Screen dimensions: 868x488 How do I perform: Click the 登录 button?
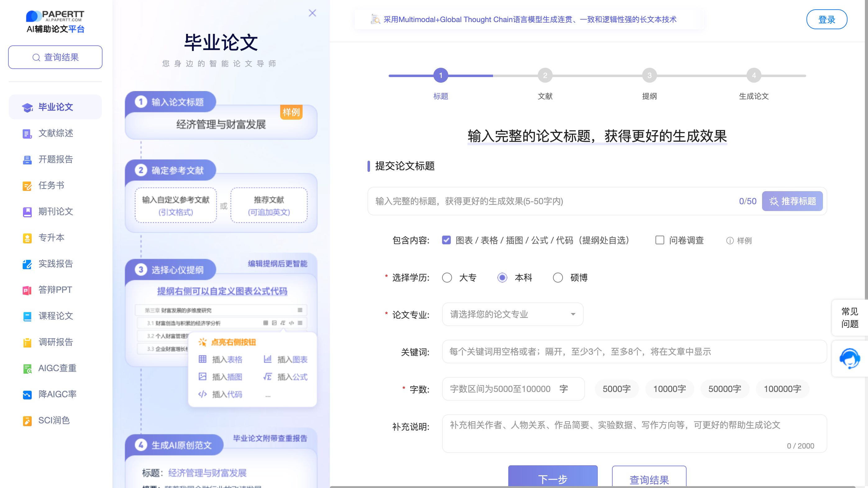[827, 19]
